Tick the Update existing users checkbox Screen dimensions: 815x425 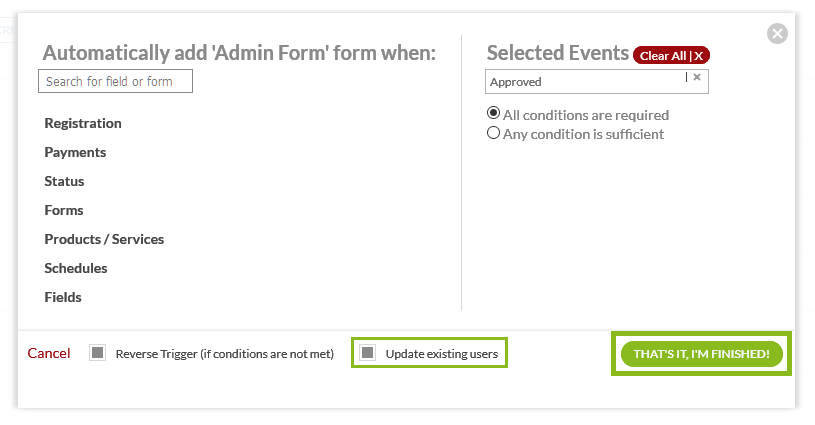(x=368, y=353)
